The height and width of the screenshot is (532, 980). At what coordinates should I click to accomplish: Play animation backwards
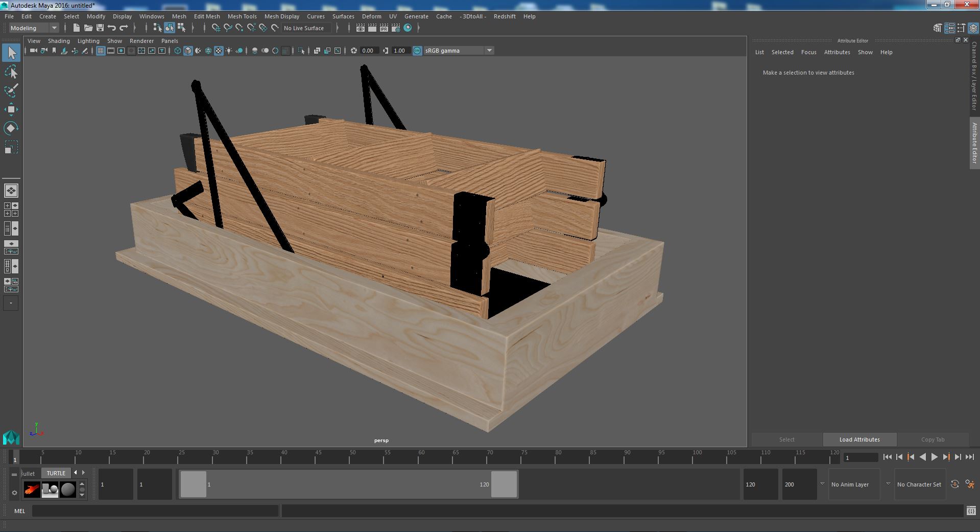tap(922, 457)
